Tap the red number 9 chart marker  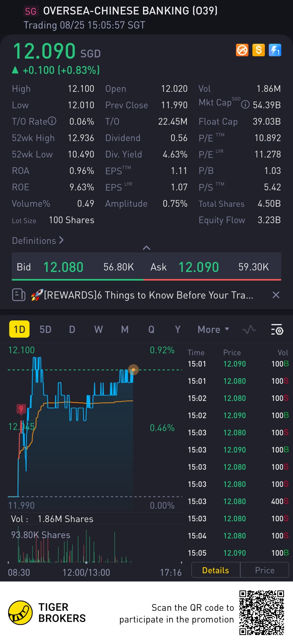(21, 409)
